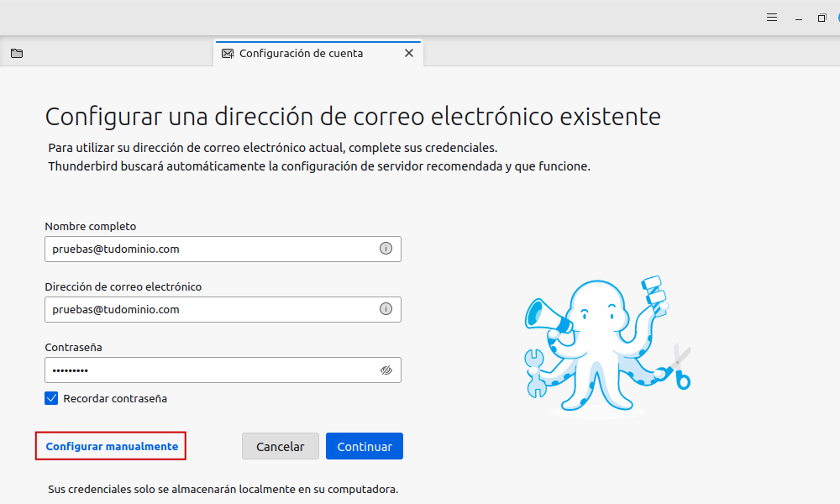Image resolution: width=840 pixels, height=504 pixels.
Task: Uncheck the Recordar contraseña checkbox
Action: (51, 398)
